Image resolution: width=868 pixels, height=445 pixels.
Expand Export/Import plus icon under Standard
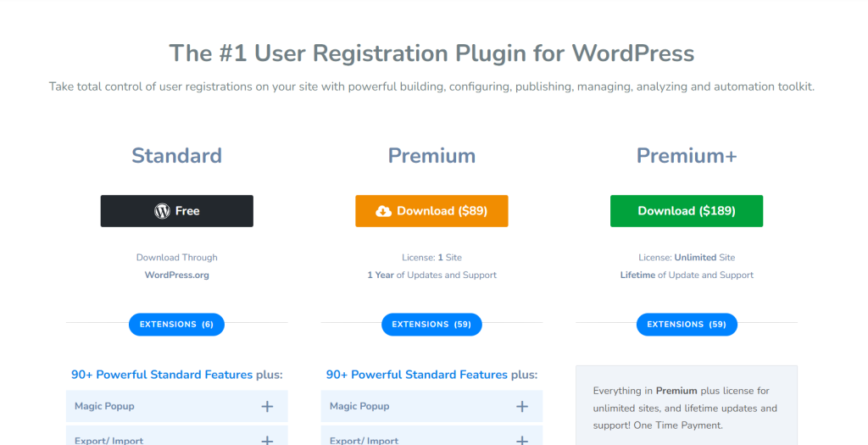(267, 440)
